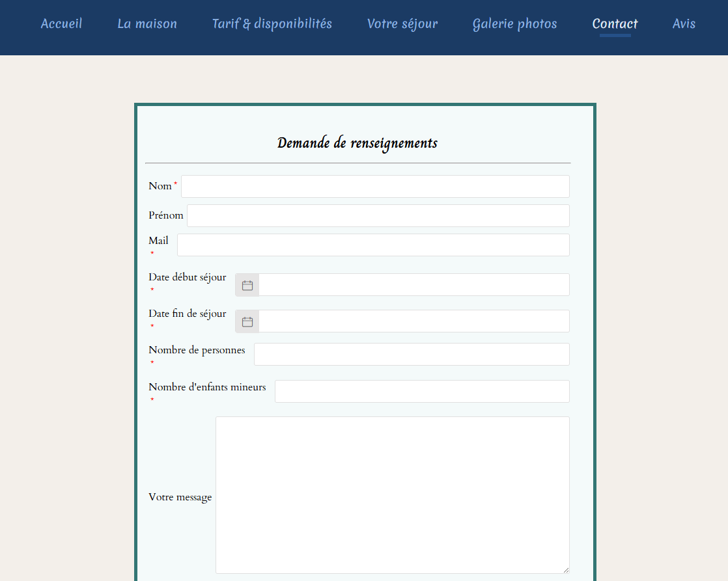Open the calendar picker for Date début séjour

[247, 284]
